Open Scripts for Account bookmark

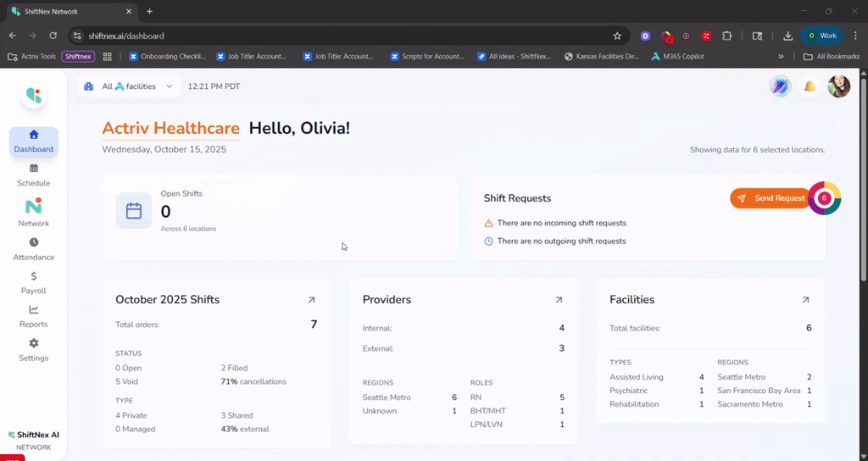pyautogui.click(x=427, y=57)
